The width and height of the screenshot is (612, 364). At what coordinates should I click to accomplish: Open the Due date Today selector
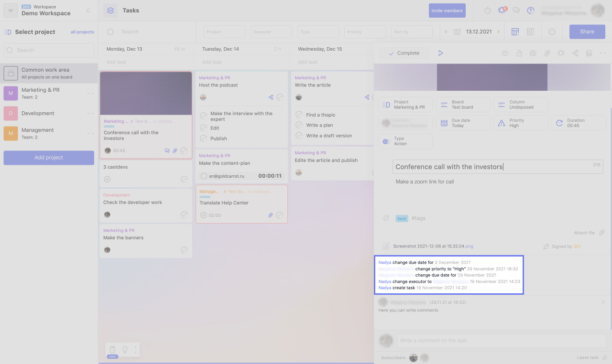tap(463, 123)
